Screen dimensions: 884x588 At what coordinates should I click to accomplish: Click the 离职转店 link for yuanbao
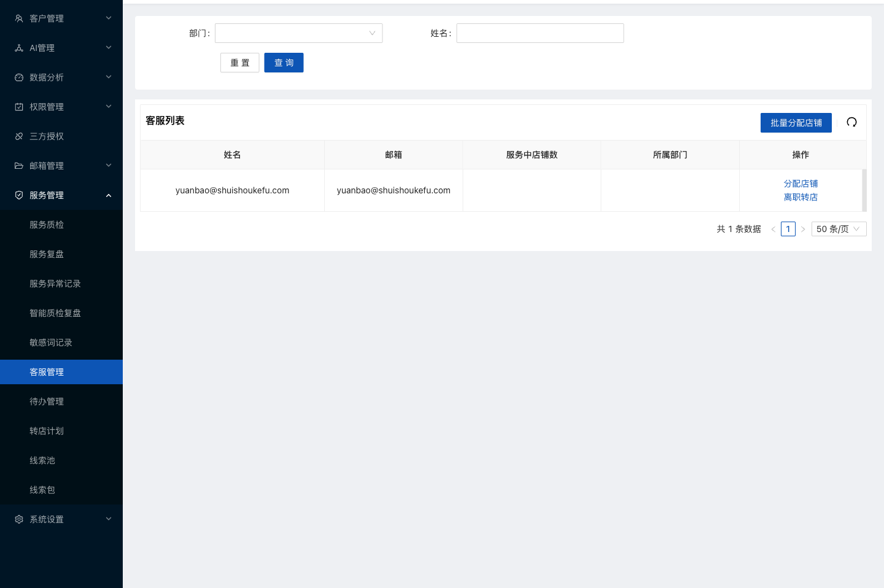(801, 197)
